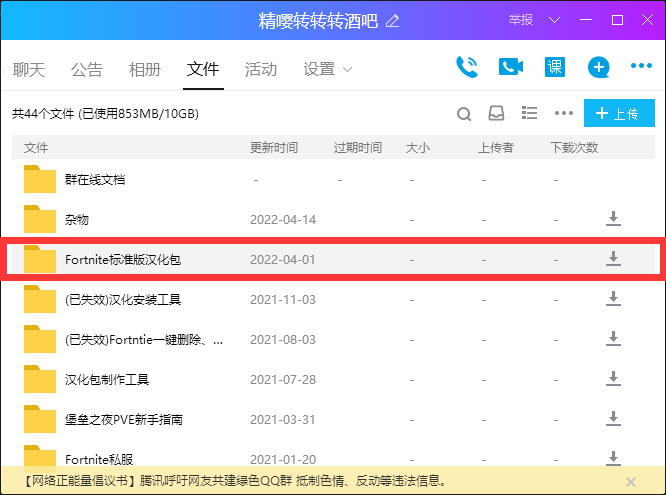666x495 pixels.
Task: Click the 上传 upload button
Action: 619,113
